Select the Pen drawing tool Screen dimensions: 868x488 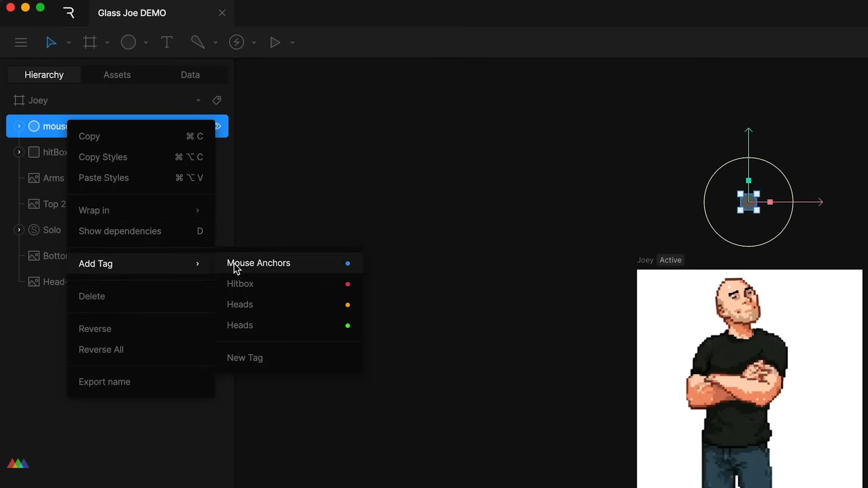coord(198,42)
